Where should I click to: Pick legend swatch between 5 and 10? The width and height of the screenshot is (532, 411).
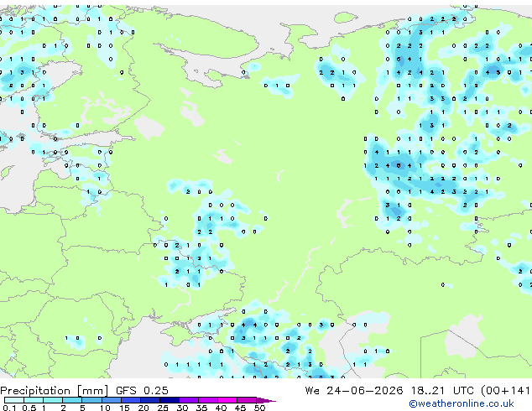coord(91,400)
